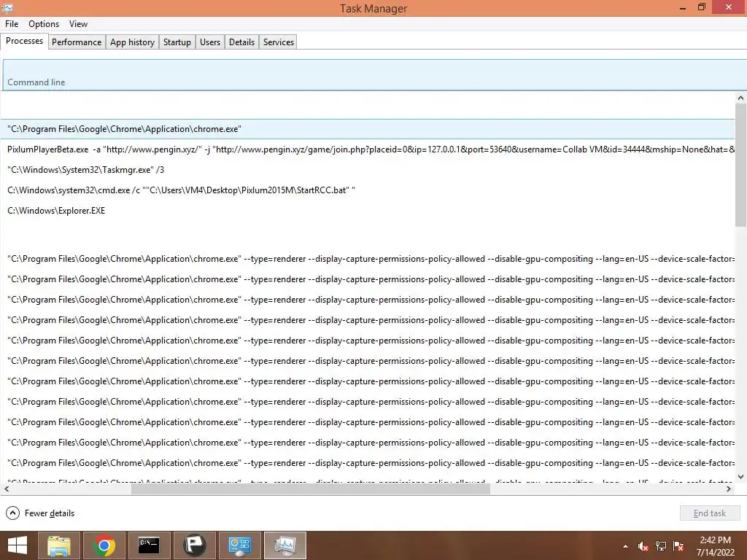Select the C:\Windows\Explorer.EXE row

coord(368,211)
